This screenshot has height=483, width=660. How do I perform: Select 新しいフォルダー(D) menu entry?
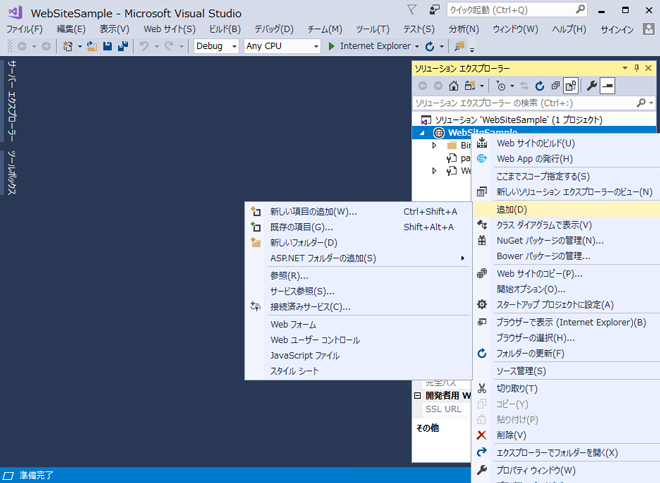pyautogui.click(x=357, y=243)
